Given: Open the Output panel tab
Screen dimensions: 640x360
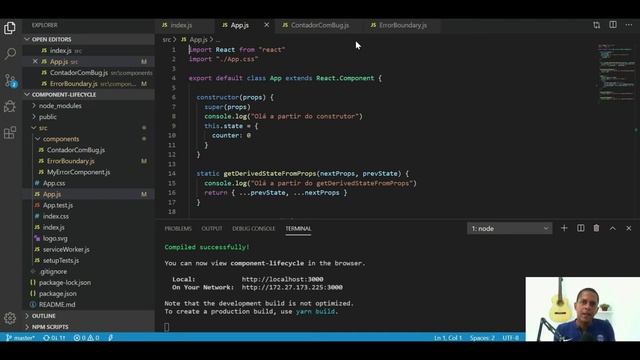Looking at the screenshot, I should coord(212,229).
